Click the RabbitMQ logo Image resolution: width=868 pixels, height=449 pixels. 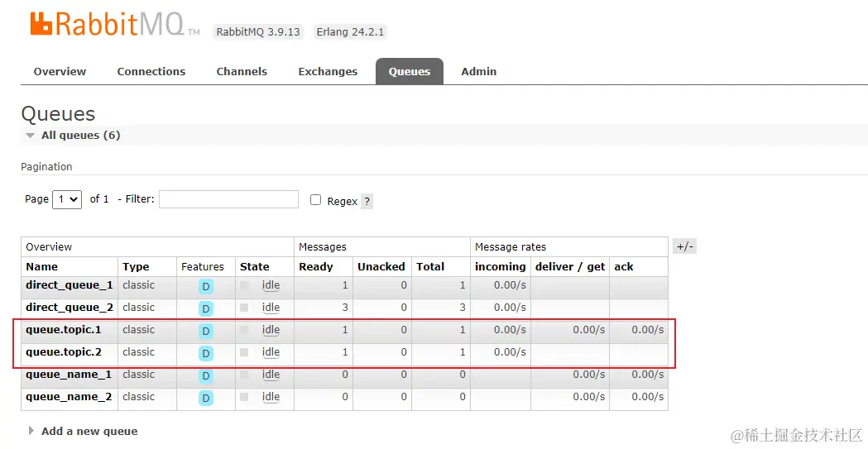coord(114,24)
